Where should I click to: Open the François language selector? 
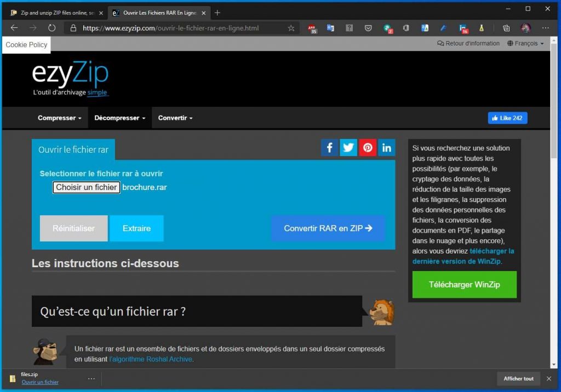[x=525, y=43]
